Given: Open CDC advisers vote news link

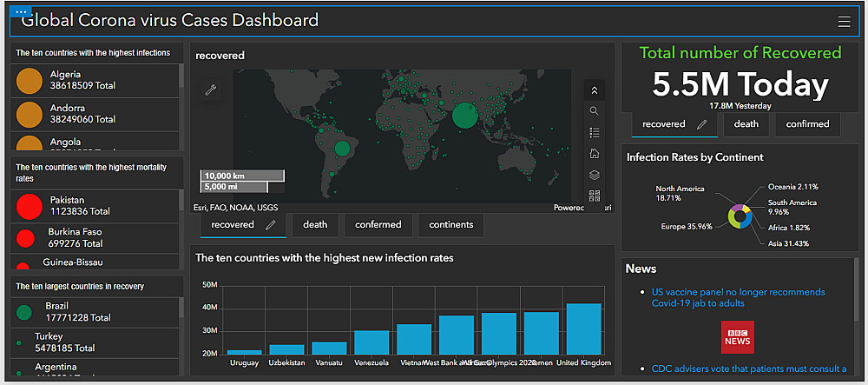Looking at the screenshot, I should pos(749,368).
